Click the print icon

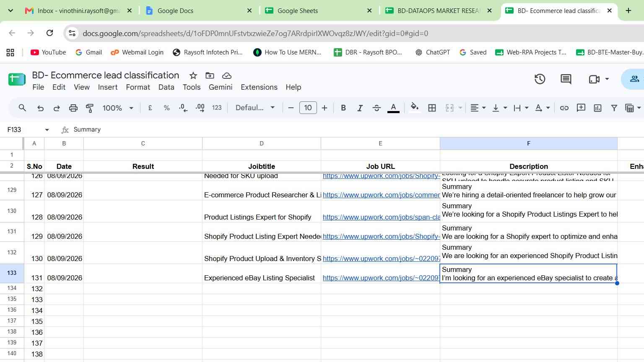(73, 108)
